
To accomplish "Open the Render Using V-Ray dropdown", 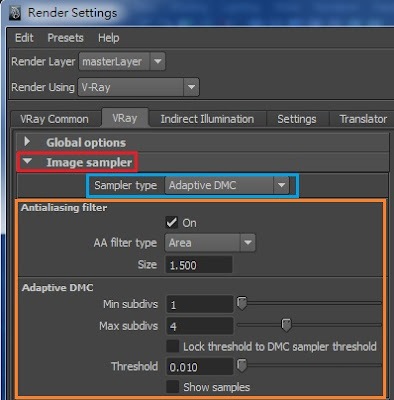I will tap(138, 87).
